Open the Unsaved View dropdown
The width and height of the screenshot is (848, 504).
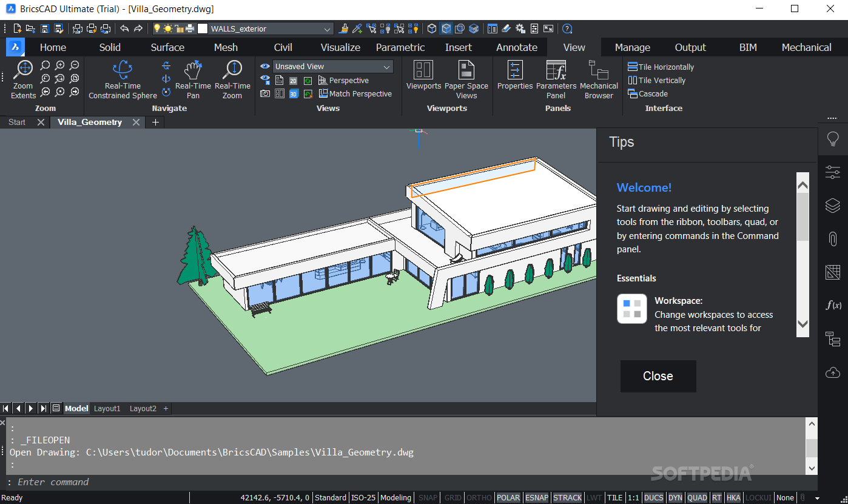pyautogui.click(x=333, y=67)
